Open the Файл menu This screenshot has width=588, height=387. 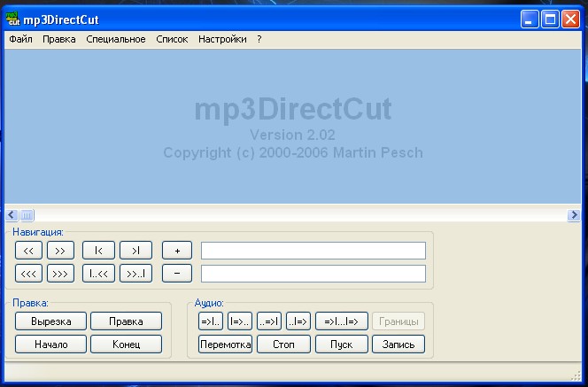pos(20,39)
